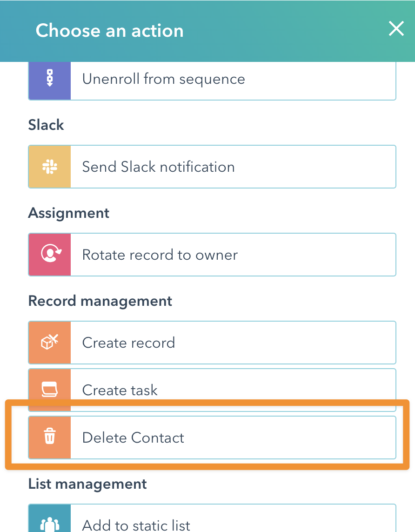The image size is (415, 532).
Task: Click the orange Create task icon
Action: 50,389
